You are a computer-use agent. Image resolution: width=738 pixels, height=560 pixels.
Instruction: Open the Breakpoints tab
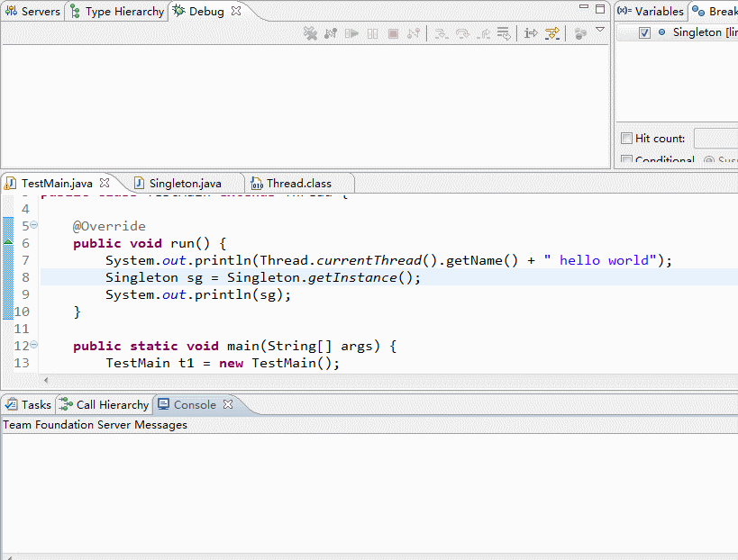click(715, 12)
